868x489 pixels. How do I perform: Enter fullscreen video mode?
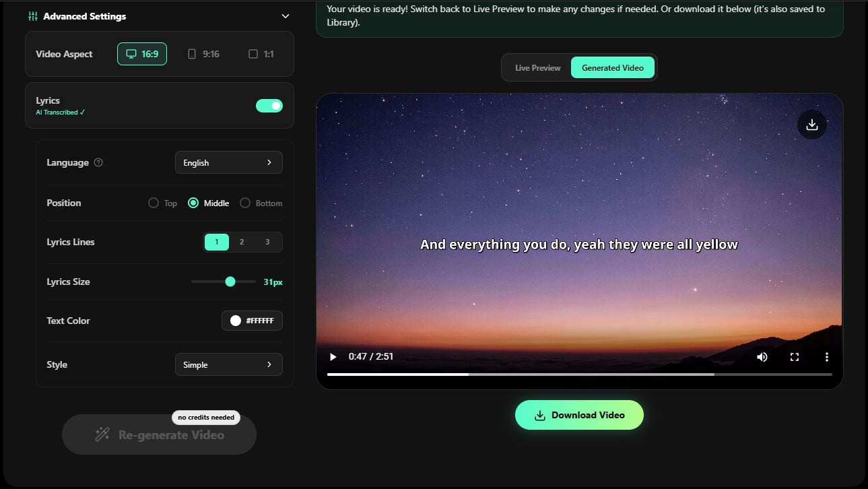[794, 357]
